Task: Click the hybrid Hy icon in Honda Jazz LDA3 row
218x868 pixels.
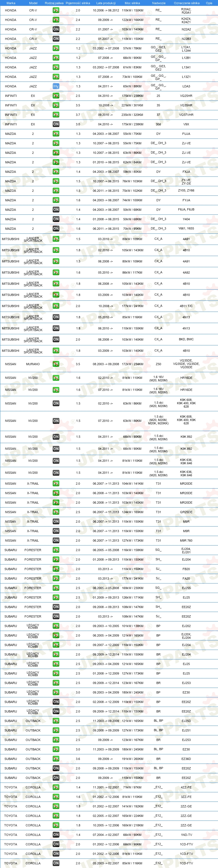Action: (x=56, y=86)
